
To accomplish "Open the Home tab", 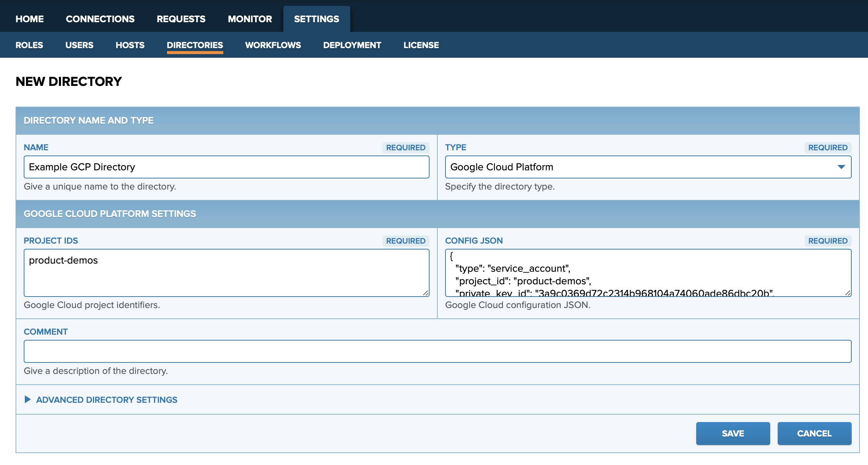I will click(30, 19).
